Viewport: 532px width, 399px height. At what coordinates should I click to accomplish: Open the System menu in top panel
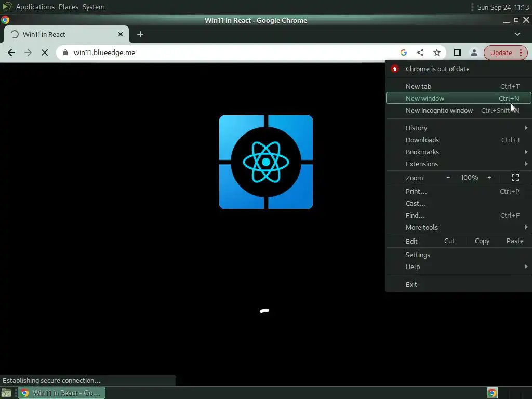click(x=94, y=7)
